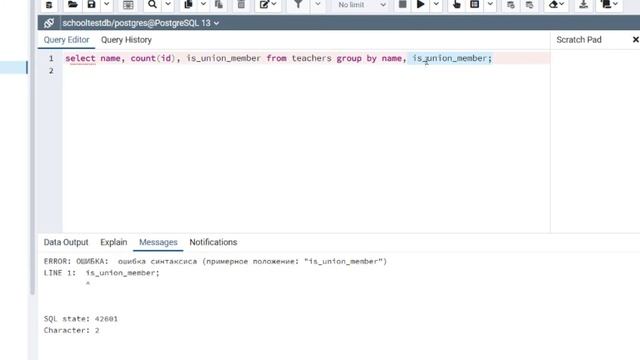Click the 'from' keyword in query
This screenshot has width=640, height=360.
pyautogui.click(x=276, y=58)
